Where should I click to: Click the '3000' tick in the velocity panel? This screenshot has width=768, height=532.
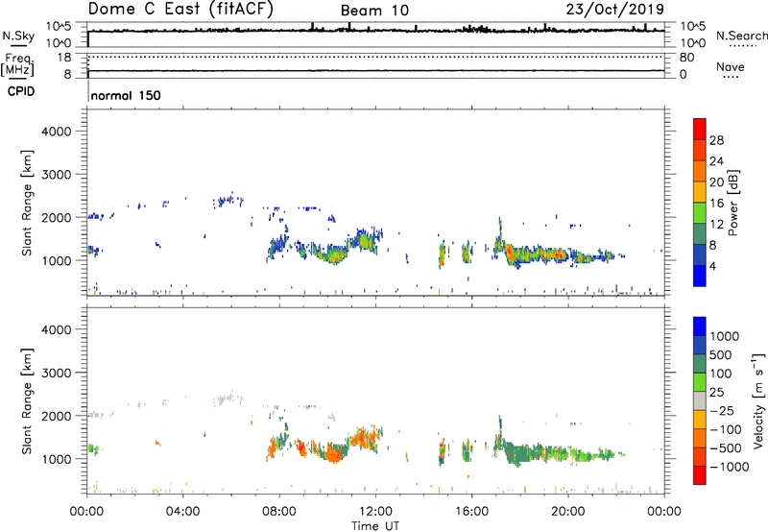click(x=57, y=373)
